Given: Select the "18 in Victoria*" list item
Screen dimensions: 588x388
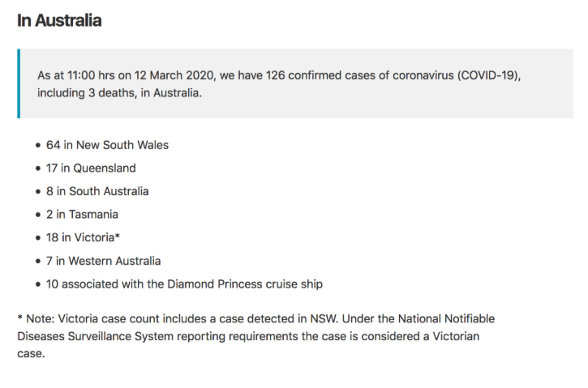Looking at the screenshot, I should 83,237.
